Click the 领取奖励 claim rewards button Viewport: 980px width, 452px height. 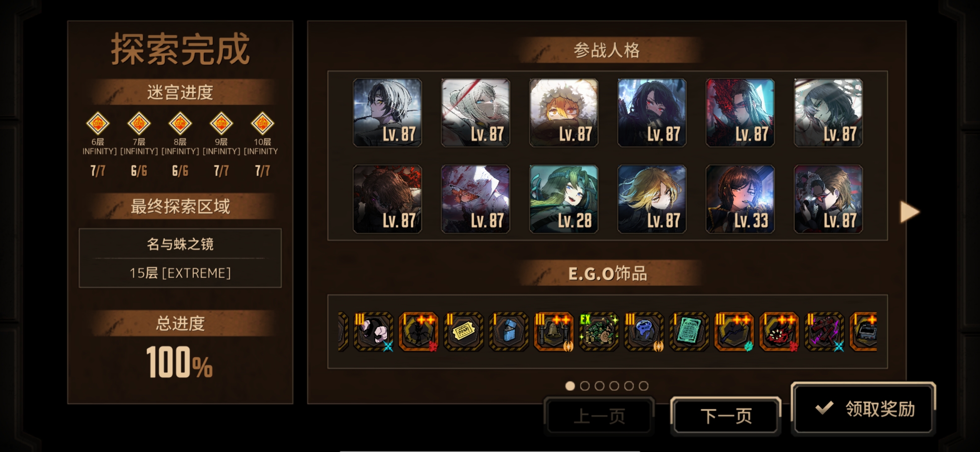point(864,408)
